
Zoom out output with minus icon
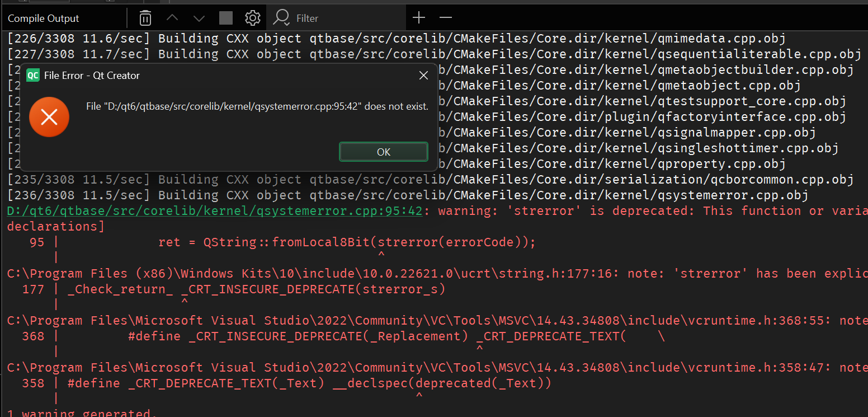(x=445, y=18)
